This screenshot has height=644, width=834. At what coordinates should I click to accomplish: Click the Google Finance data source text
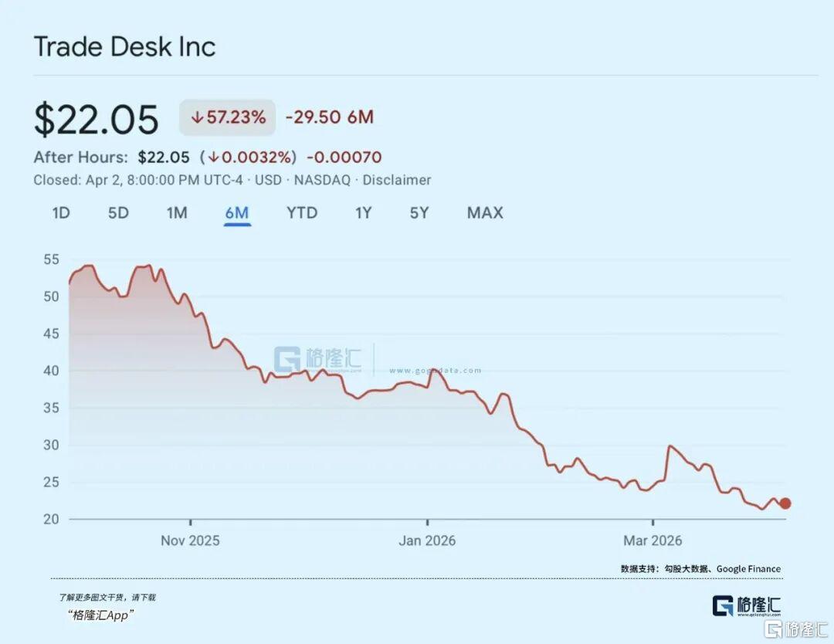click(x=748, y=569)
